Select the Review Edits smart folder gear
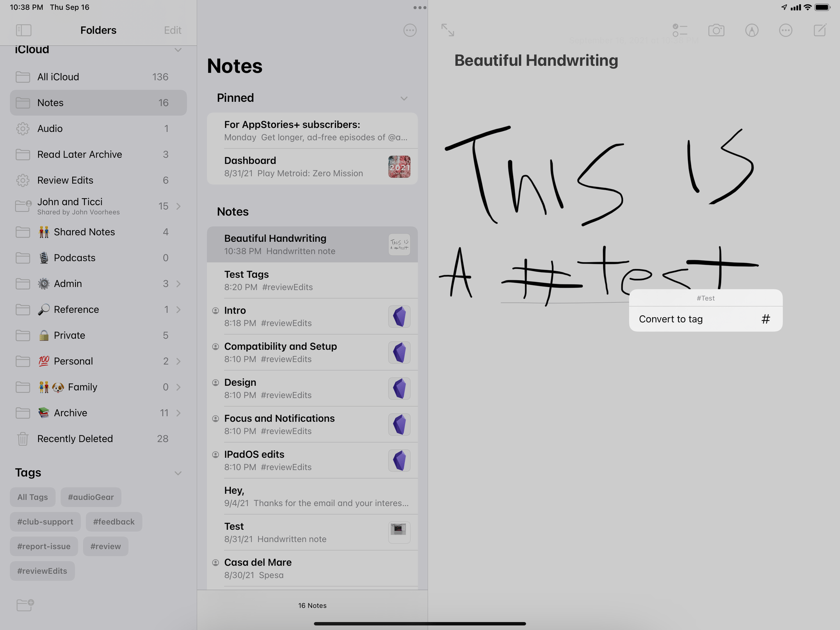The image size is (840, 630). pos(23,181)
